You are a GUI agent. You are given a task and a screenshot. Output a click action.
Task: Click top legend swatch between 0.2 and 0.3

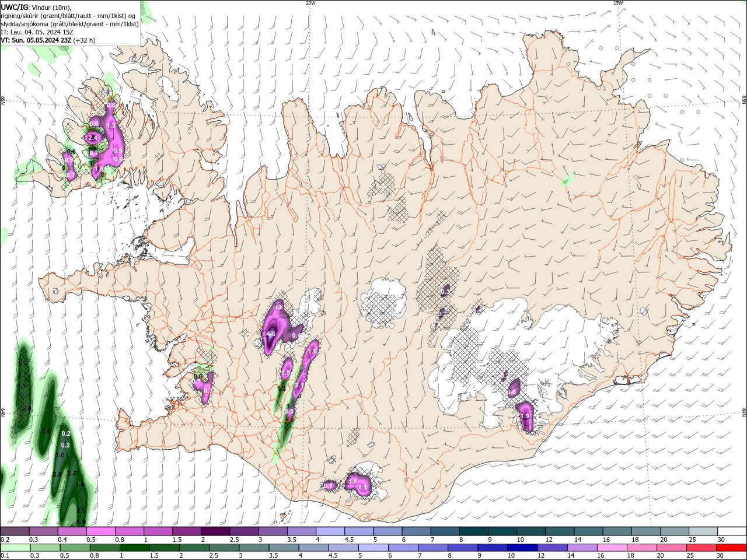16,531
